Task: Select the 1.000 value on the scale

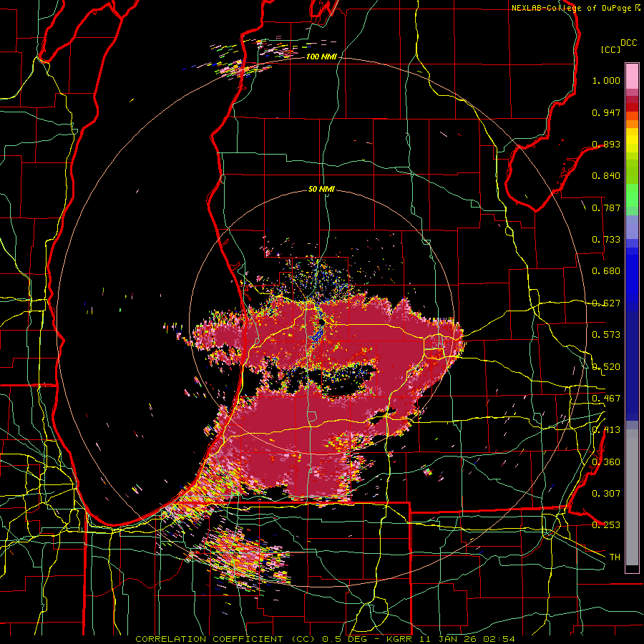Action: [606, 80]
